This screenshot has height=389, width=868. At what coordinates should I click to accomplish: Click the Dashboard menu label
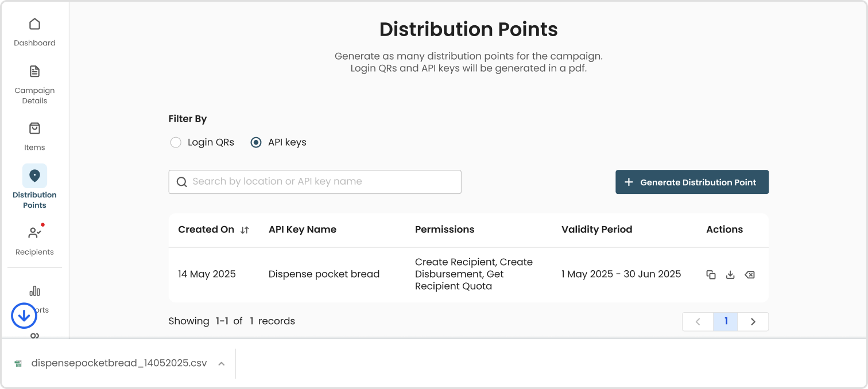pyautogui.click(x=34, y=43)
